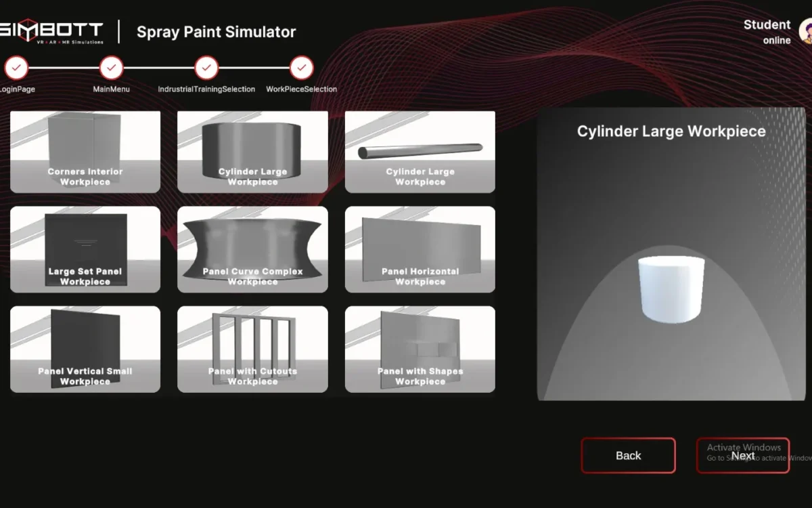812x508 pixels.
Task: Choose the Panel with Shapes Workpiece
Action: (420, 349)
